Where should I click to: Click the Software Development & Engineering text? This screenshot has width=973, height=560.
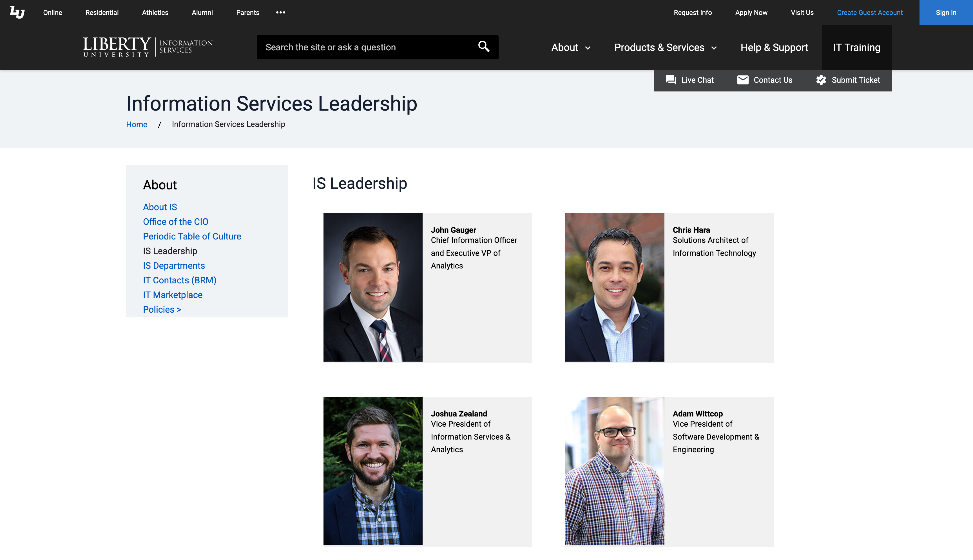tap(716, 443)
